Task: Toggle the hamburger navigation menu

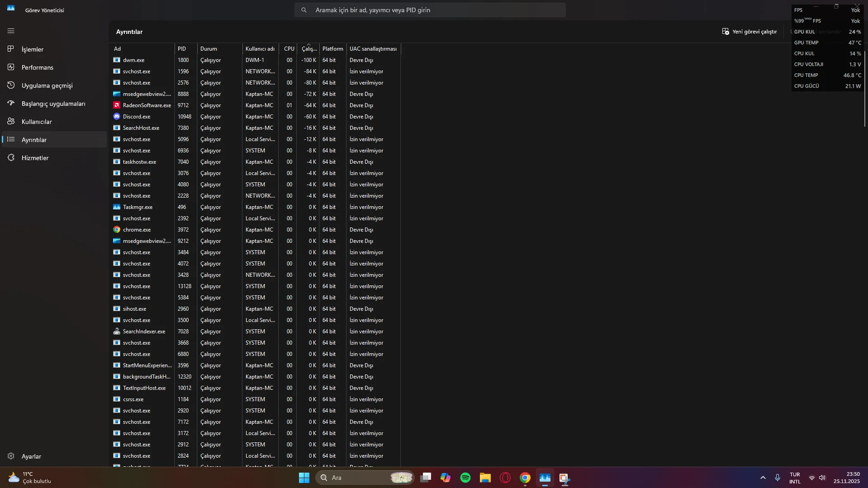Action: point(11,31)
